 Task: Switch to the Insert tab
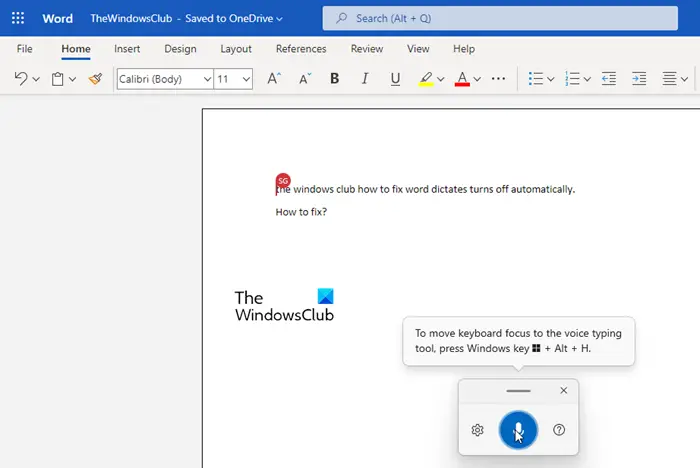[127, 49]
